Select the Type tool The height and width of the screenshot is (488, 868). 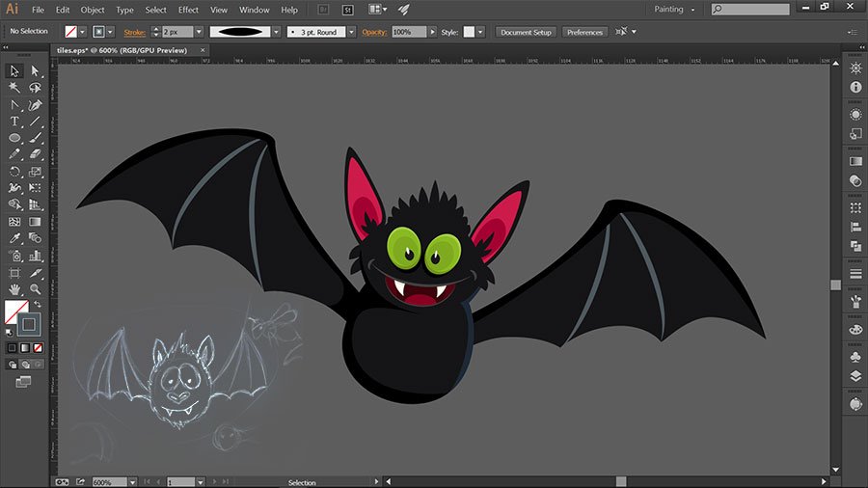(14, 122)
